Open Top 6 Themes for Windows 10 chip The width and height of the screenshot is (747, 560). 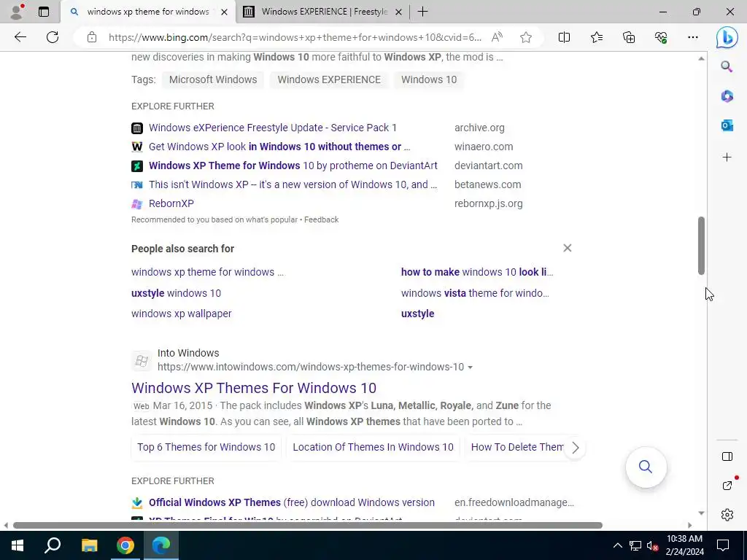(x=206, y=447)
